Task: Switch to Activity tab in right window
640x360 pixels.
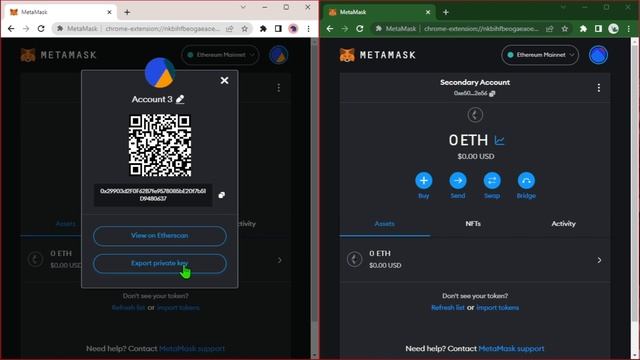Action: click(563, 224)
